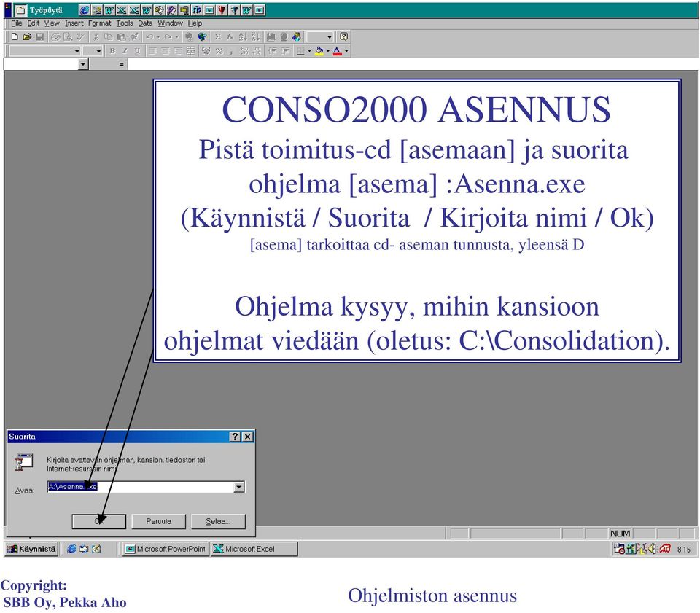Click the Font Color letter A icon
This screenshot has height=613, width=700.
[338, 51]
